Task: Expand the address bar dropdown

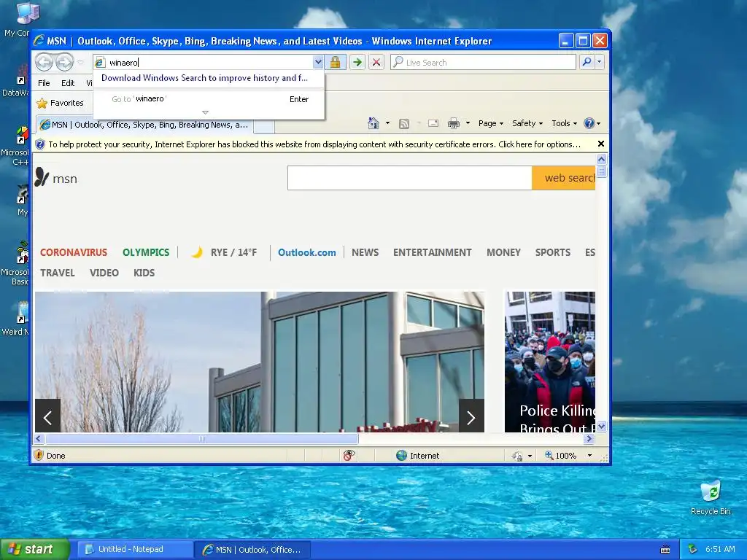Action: (x=318, y=62)
